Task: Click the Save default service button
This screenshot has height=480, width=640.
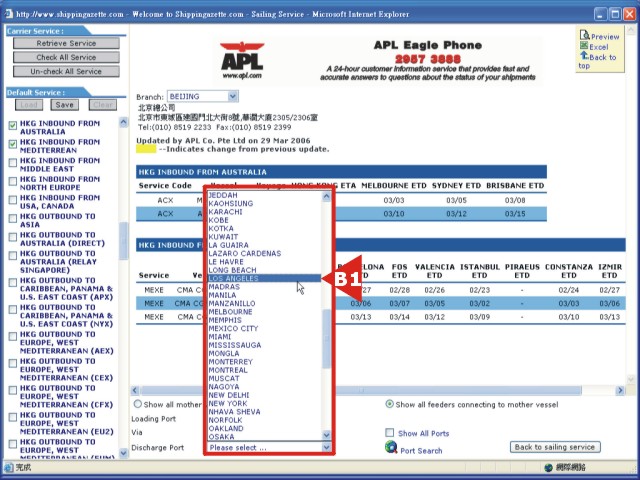Action: click(x=64, y=105)
